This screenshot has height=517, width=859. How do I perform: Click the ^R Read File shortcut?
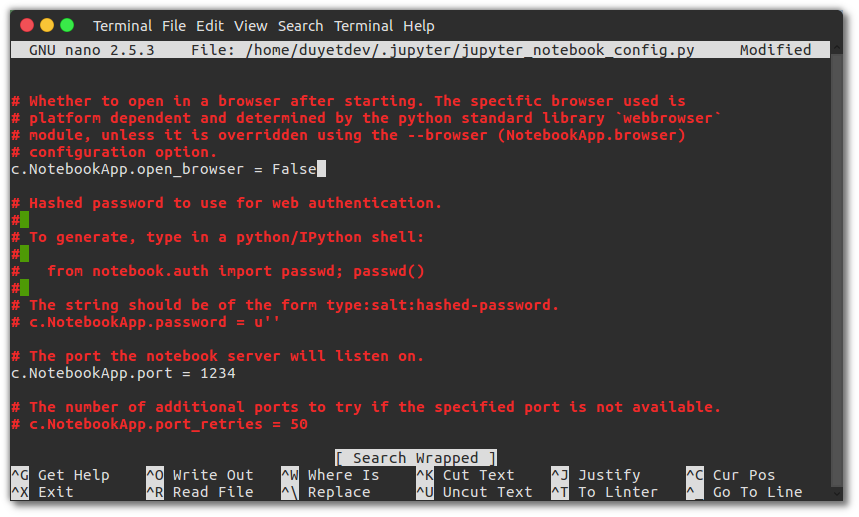pos(200,492)
